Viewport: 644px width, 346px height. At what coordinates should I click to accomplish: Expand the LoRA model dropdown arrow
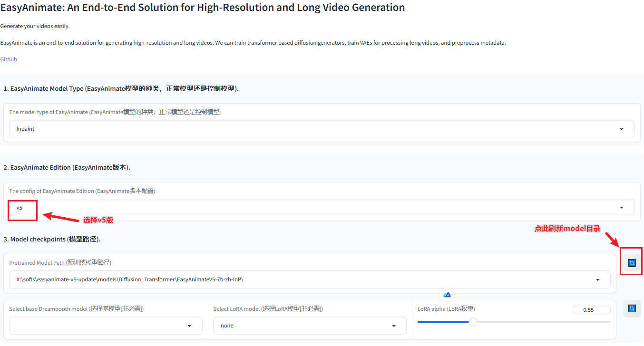pos(393,326)
